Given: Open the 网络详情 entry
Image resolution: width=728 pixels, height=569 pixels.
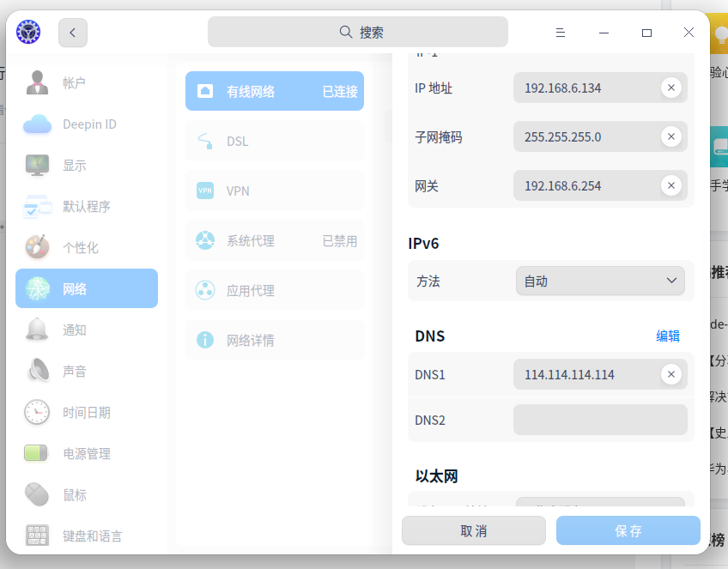Looking at the screenshot, I should point(275,340).
